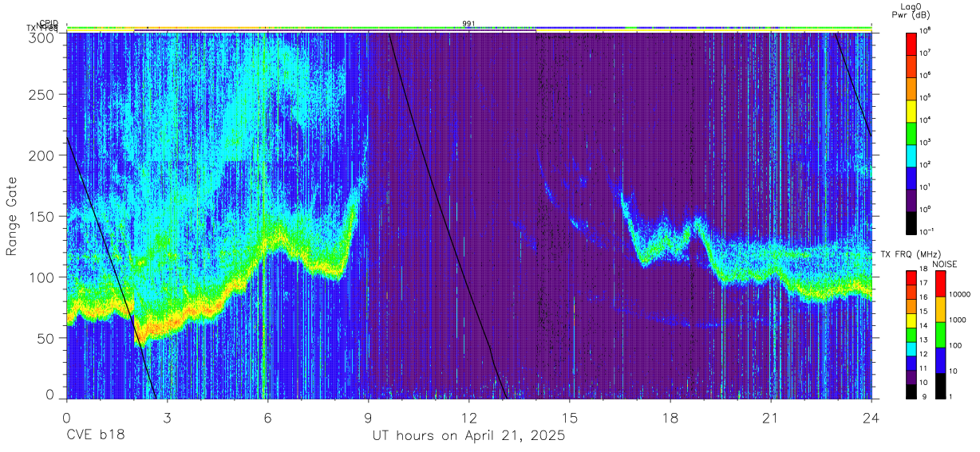The width and height of the screenshot is (980, 452).
Task: Click the 'NOISE' legend title
Action: click(x=945, y=263)
